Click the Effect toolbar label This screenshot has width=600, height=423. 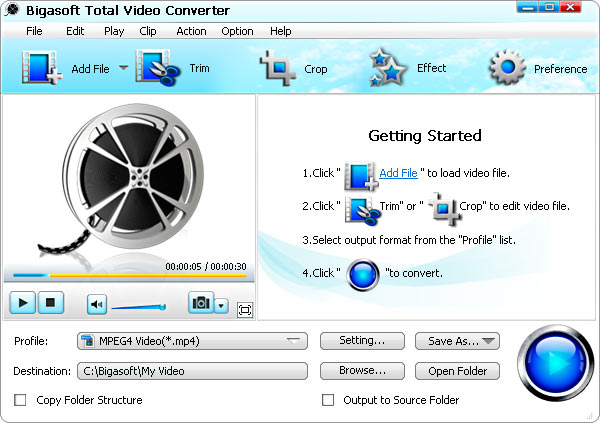[x=431, y=68]
